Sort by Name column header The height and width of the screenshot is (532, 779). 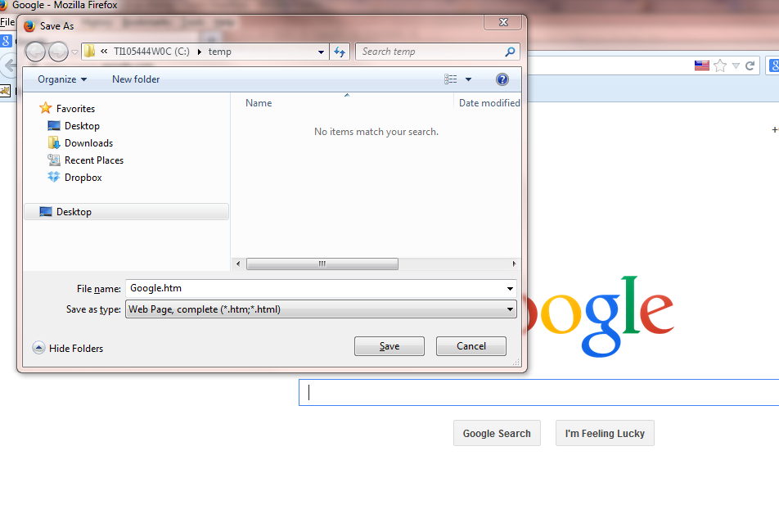click(259, 103)
